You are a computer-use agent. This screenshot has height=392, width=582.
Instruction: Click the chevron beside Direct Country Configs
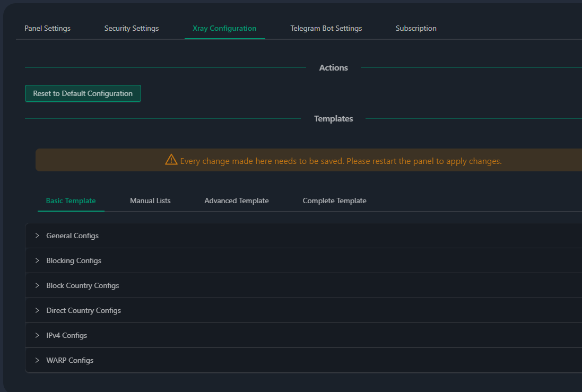point(37,310)
